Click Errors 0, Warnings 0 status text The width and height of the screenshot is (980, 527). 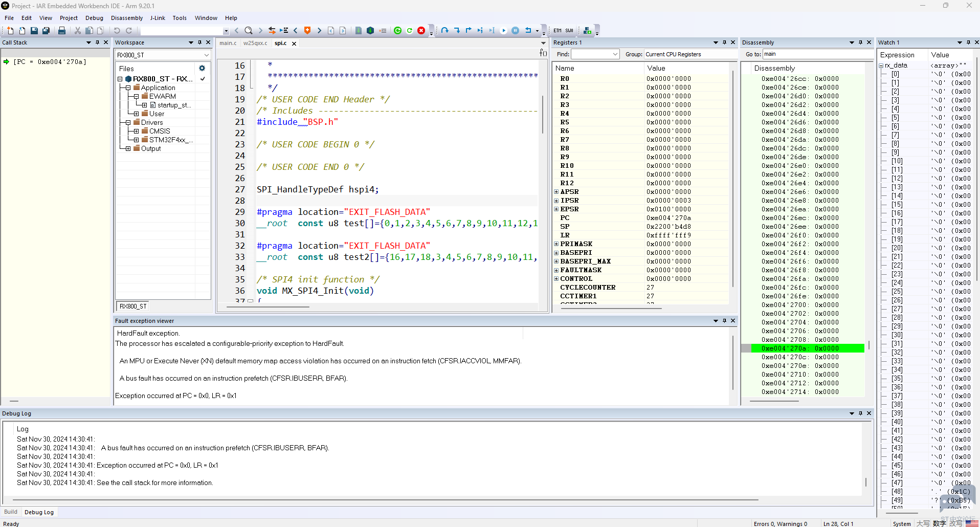coord(781,523)
